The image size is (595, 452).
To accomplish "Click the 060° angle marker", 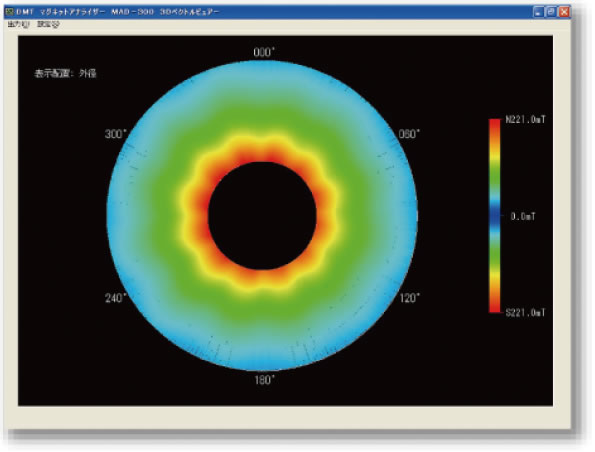I will (x=409, y=134).
